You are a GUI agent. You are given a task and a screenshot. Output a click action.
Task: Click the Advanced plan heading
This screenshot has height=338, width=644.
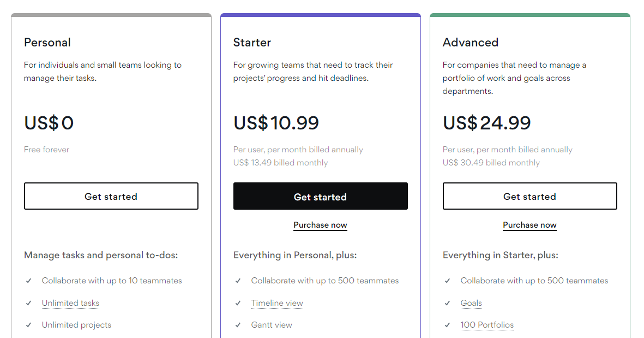pyautogui.click(x=470, y=43)
